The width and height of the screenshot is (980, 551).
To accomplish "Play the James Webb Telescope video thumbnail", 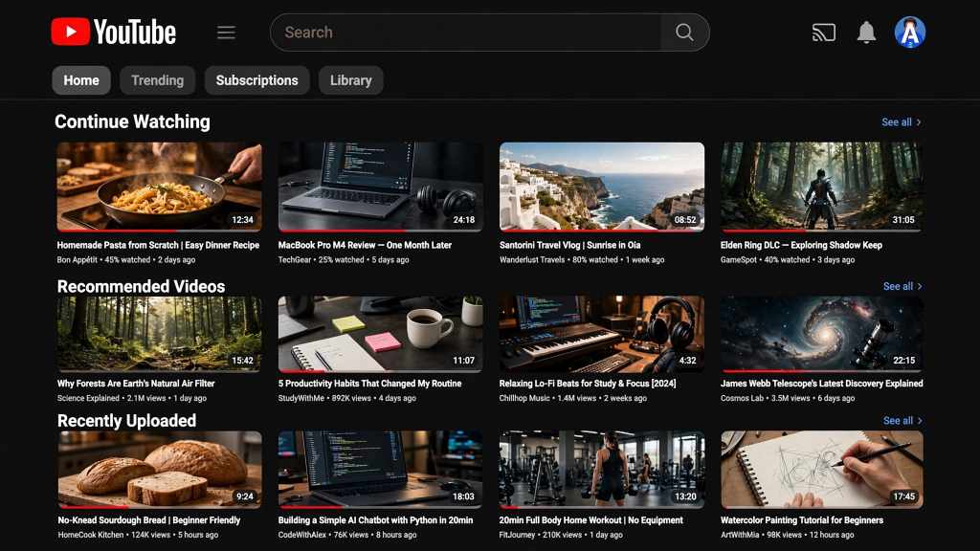I will pos(822,334).
